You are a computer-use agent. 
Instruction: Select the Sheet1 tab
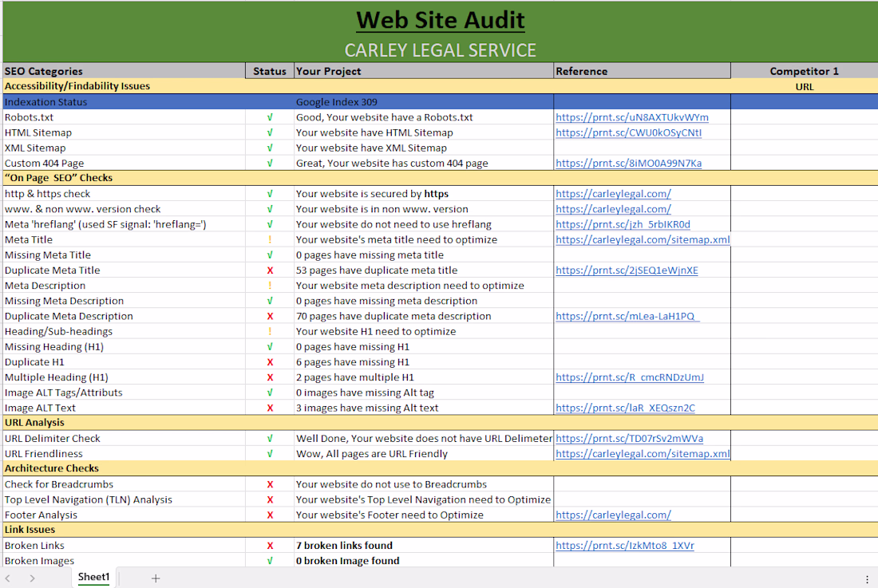coord(93,577)
